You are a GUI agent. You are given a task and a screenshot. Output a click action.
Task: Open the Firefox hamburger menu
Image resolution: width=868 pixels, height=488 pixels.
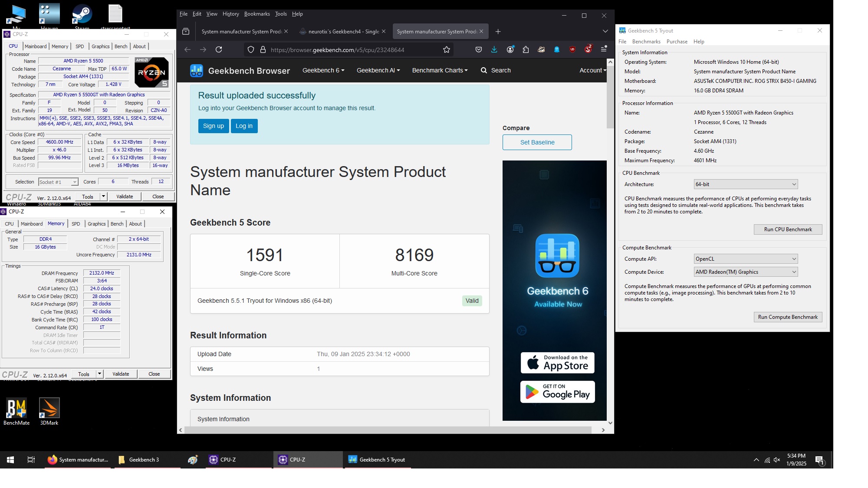tap(604, 49)
